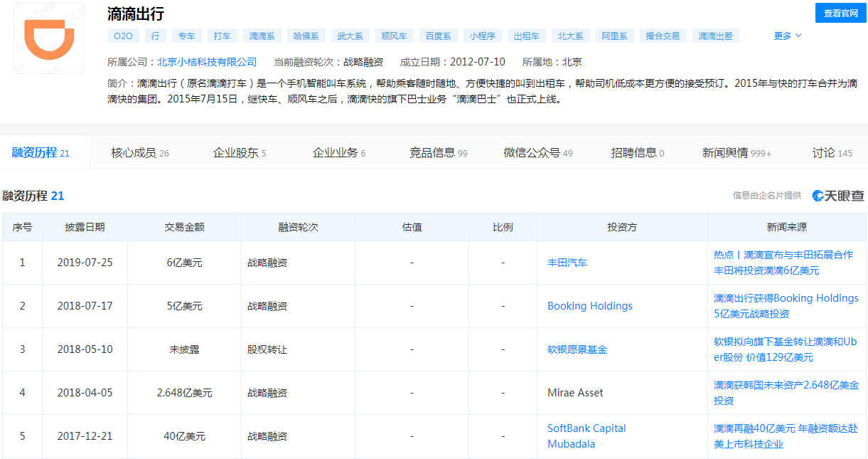Click the date cell 2018-04-05
This screenshot has width=868, height=459.
85,393
